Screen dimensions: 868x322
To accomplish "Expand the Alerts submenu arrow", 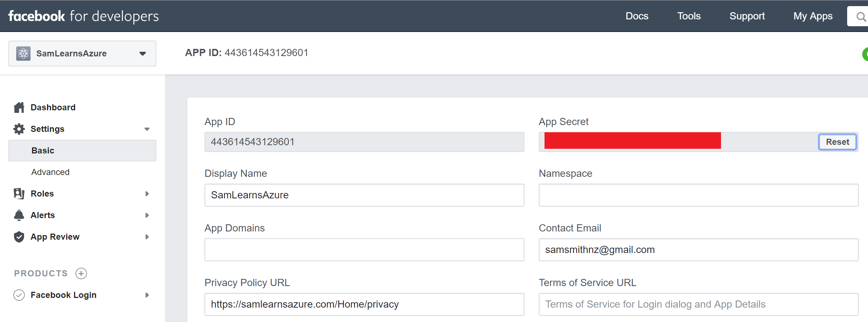I will click(147, 215).
